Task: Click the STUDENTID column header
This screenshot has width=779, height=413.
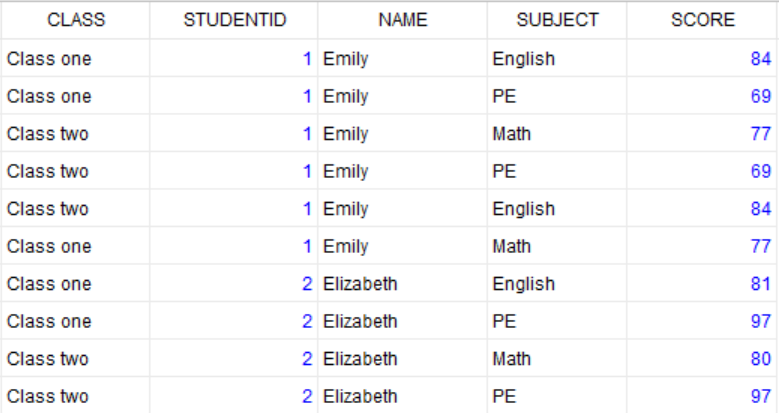Action: [234, 20]
